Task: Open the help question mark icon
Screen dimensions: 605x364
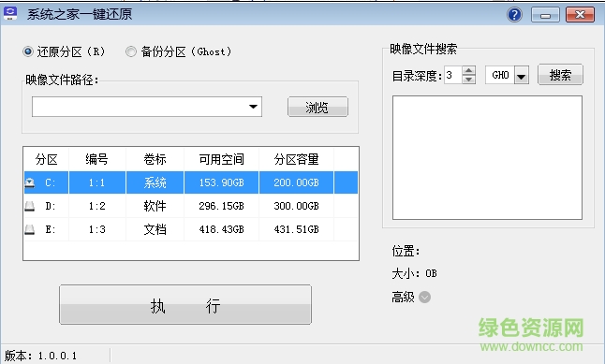Action: tap(514, 15)
